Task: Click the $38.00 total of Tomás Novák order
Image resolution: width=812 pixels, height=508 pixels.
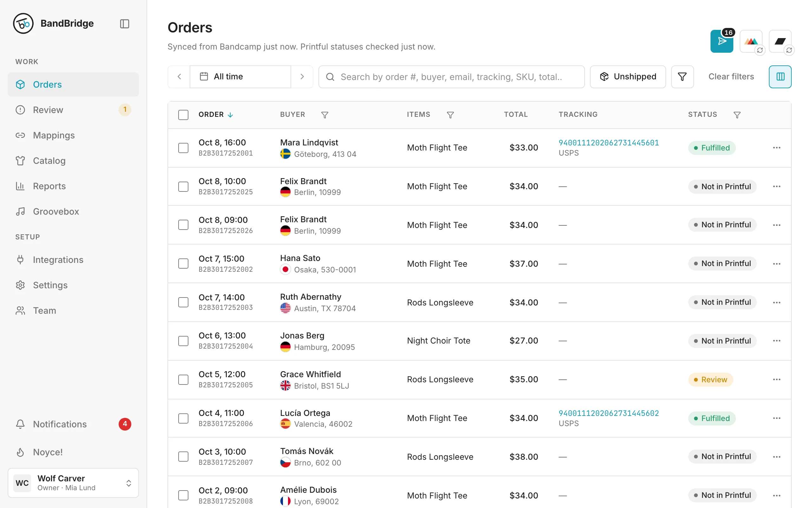Action: point(523,457)
